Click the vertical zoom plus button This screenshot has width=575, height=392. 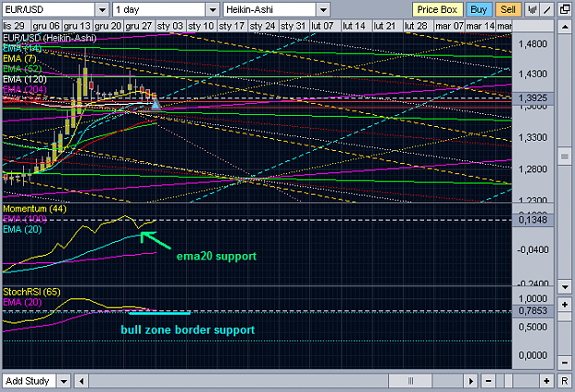point(564,305)
